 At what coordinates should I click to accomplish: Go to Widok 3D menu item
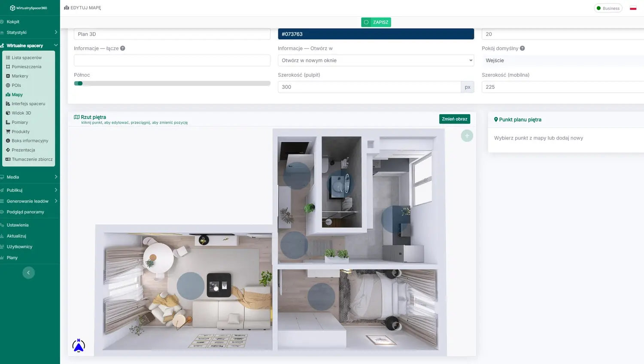pyautogui.click(x=21, y=113)
